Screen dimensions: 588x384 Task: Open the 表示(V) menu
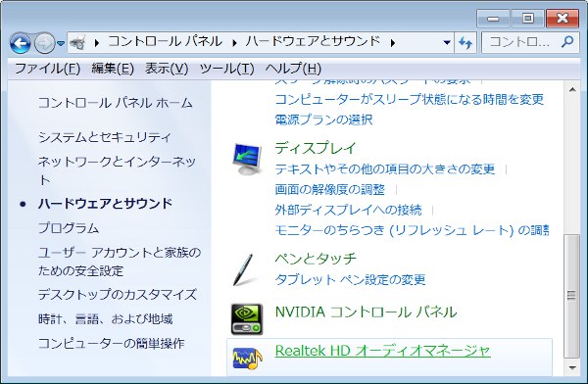[x=167, y=69]
